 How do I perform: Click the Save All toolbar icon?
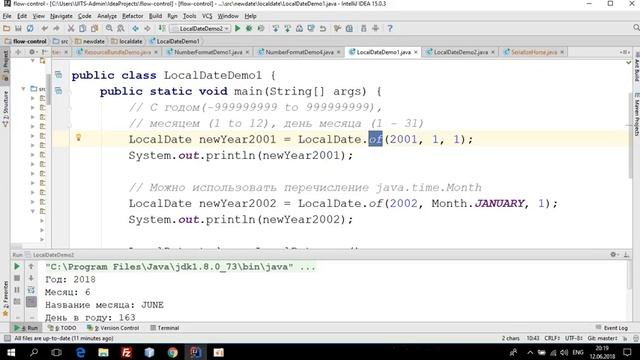pyautogui.click(x=18, y=29)
